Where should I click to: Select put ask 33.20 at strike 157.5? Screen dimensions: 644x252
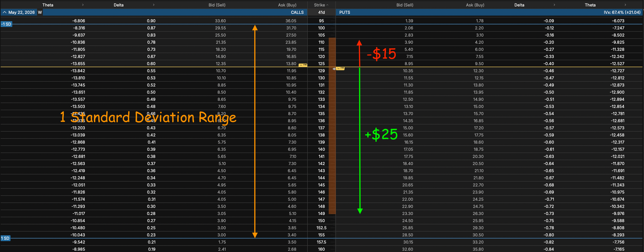[x=478, y=242]
